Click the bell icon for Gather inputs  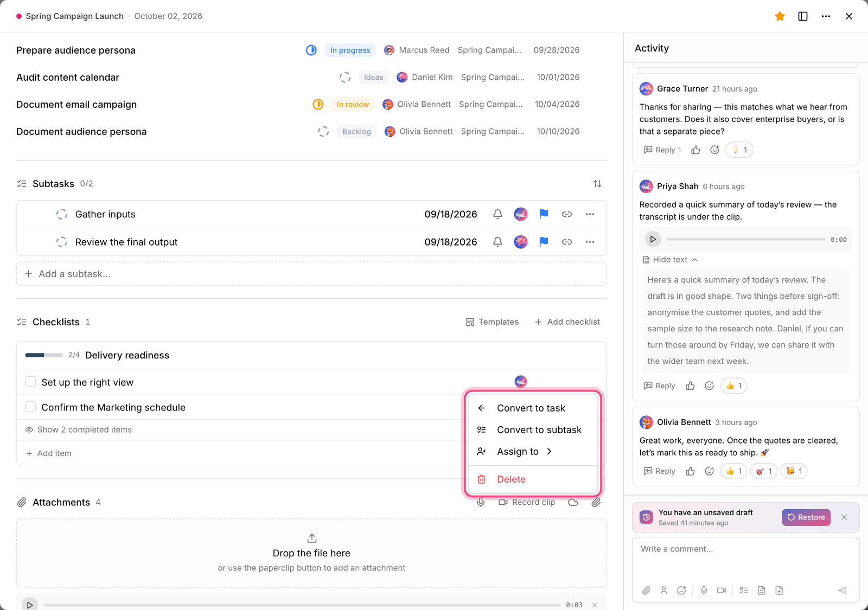point(497,214)
